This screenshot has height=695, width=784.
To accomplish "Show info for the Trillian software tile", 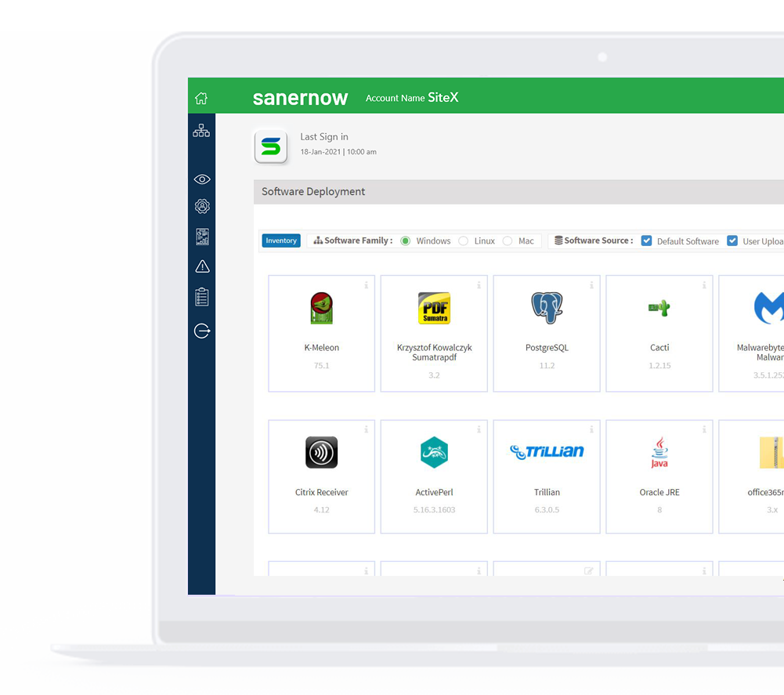I will [590, 429].
